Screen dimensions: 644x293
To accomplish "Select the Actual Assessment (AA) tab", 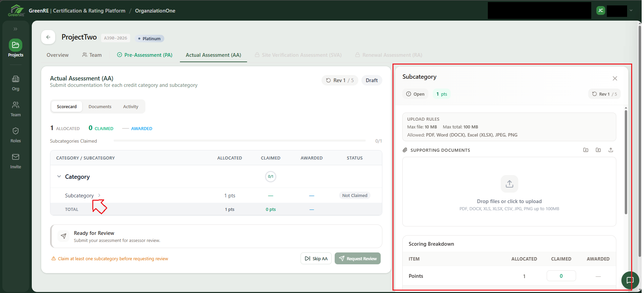I will pyautogui.click(x=213, y=55).
